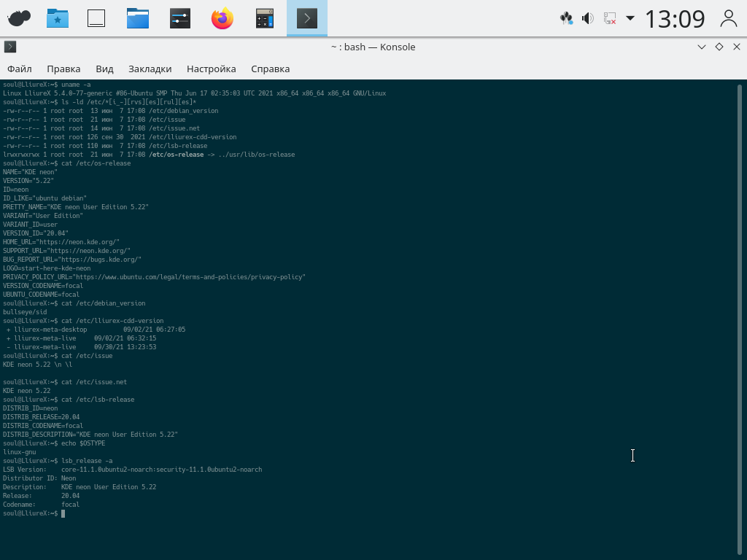Click the line "UBUNTU_CODENAME=focal"
Screen dimensions: 747x560
41,295
